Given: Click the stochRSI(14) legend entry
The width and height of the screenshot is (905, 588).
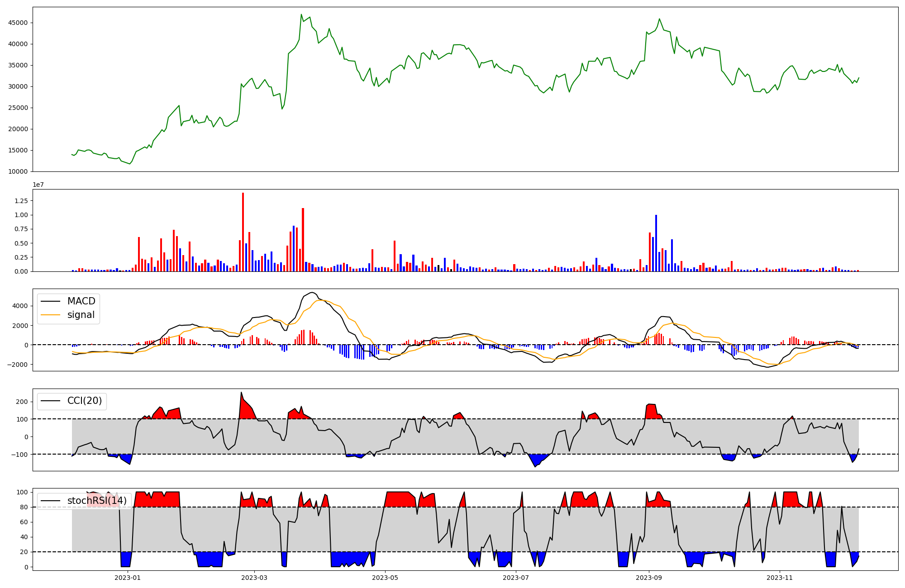Looking at the screenshot, I should (97, 501).
